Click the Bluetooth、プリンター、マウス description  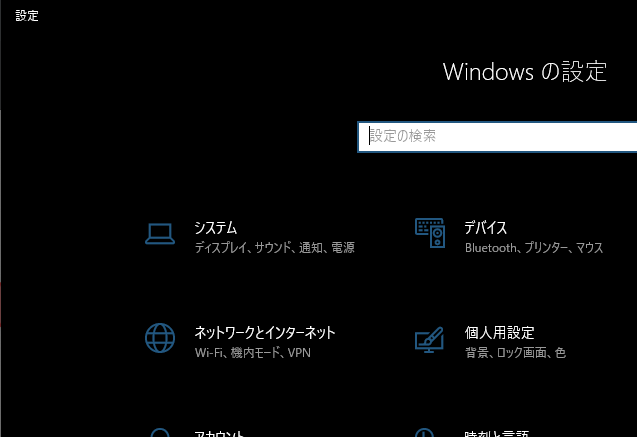coord(534,248)
